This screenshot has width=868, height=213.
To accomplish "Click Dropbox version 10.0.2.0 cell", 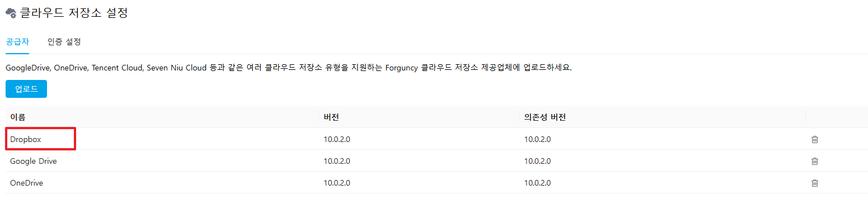I will (337, 139).
